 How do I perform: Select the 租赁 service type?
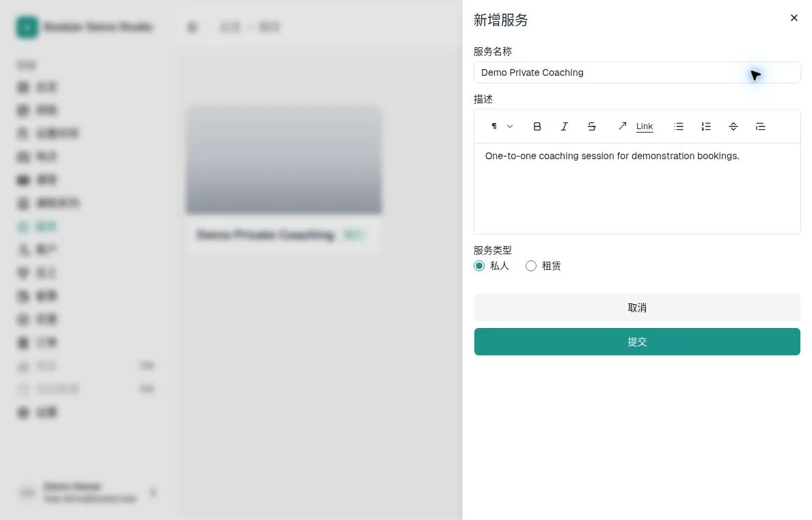pyautogui.click(x=531, y=266)
